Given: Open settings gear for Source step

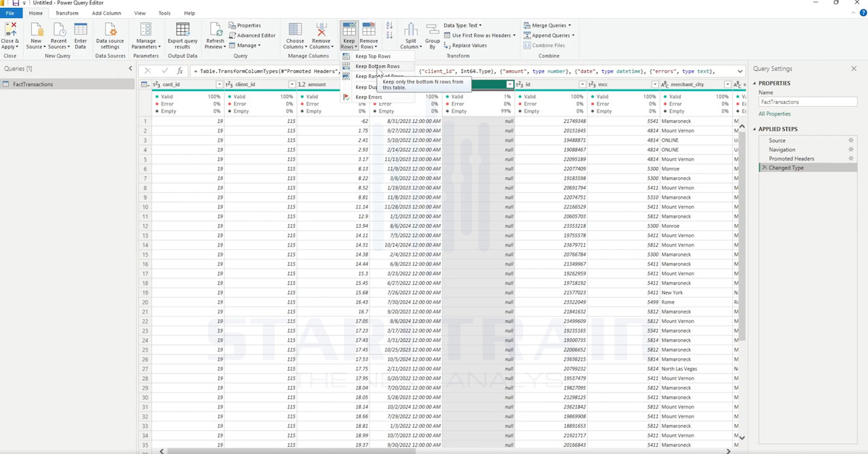Looking at the screenshot, I should point(851,140).
